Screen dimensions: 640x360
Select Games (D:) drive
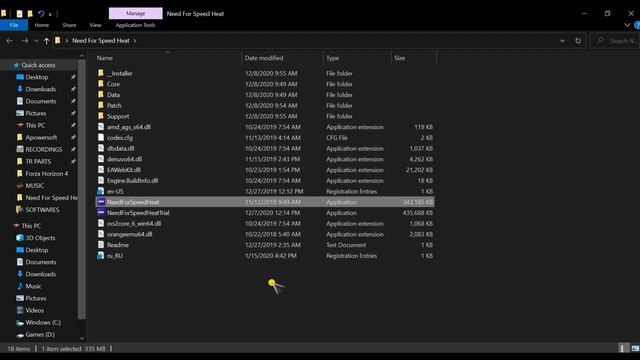click(x=40, y=334)
